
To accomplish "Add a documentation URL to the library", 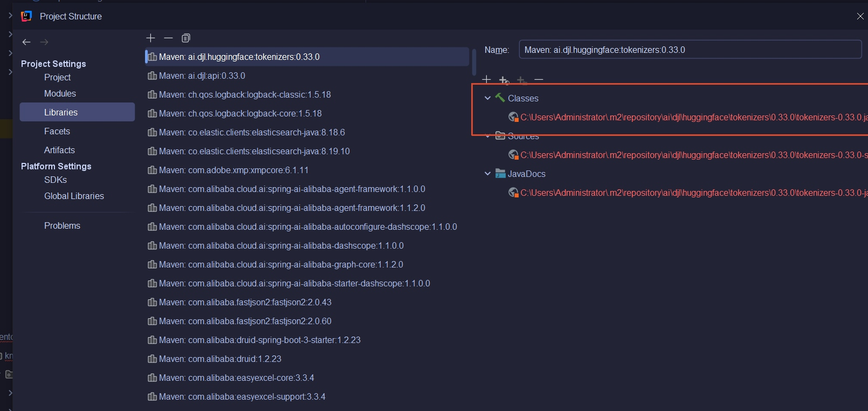I will click(x=504, y=80).
